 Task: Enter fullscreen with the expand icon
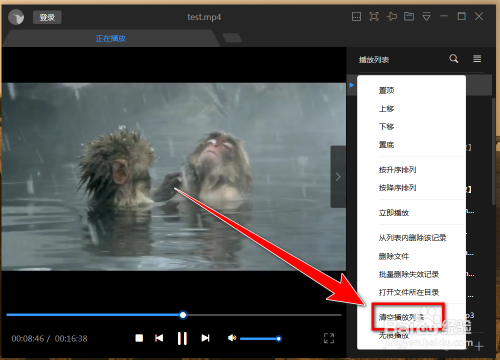(329, 338)
